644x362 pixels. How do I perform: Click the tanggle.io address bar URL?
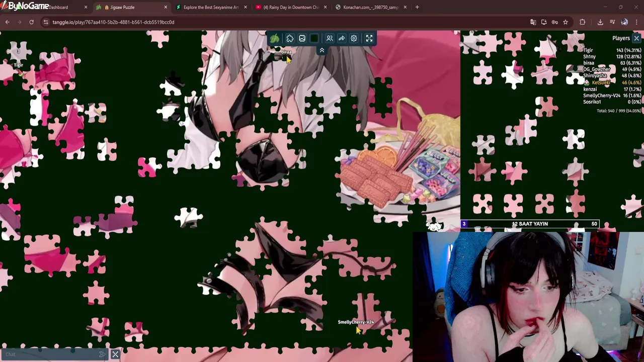pos(113,22)
